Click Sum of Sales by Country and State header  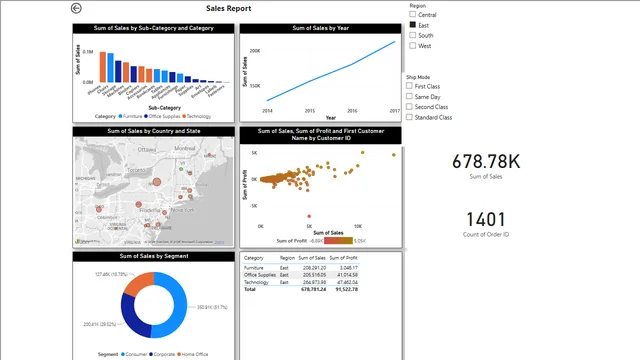point(153,131)
